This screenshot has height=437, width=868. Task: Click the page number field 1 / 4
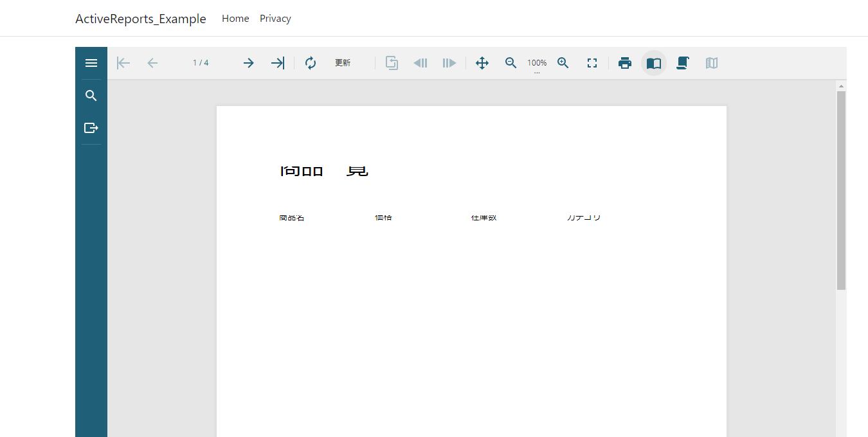(201, 63)
